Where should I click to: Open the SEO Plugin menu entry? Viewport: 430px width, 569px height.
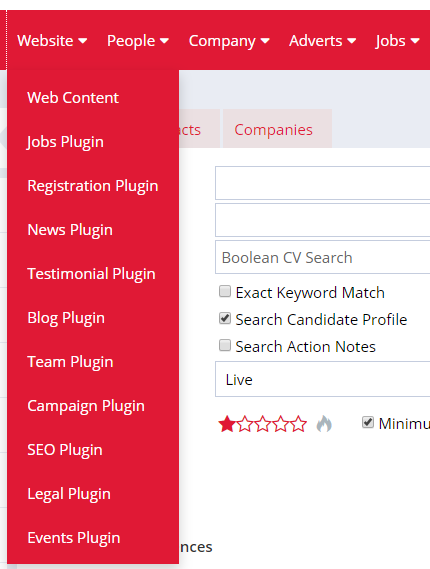pyautogui.click(x=65, y=450)
